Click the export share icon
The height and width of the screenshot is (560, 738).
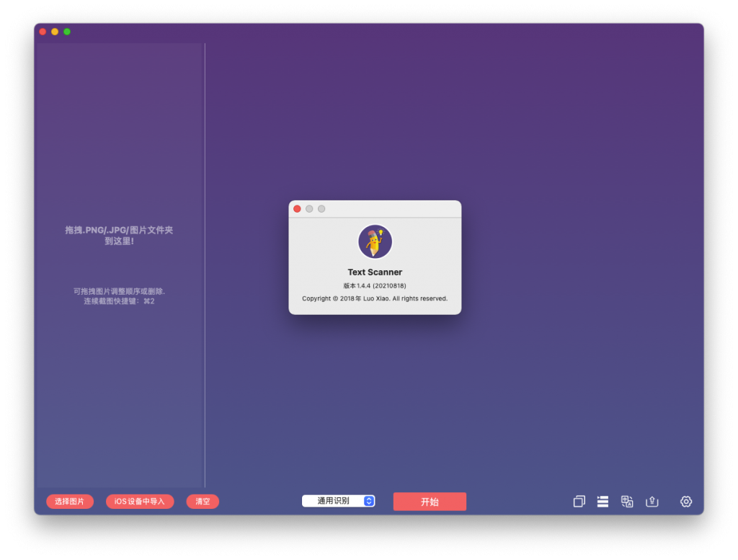pyautogui.click(x=652, y=501)
